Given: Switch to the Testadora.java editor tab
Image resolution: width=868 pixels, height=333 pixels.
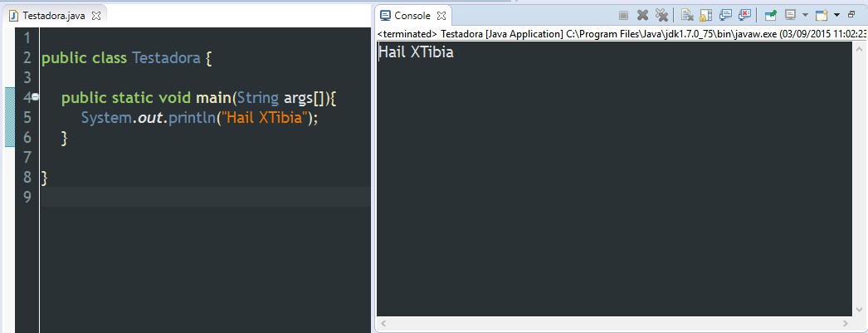Looking at the screenshot, I should [x=54, y=16].
